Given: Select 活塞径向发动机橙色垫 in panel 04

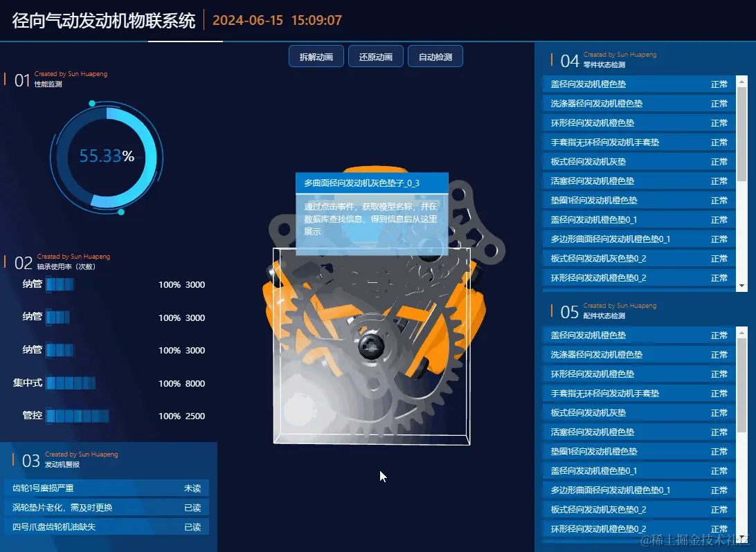Looking at the screenshot, I should (x=638, y=181).
